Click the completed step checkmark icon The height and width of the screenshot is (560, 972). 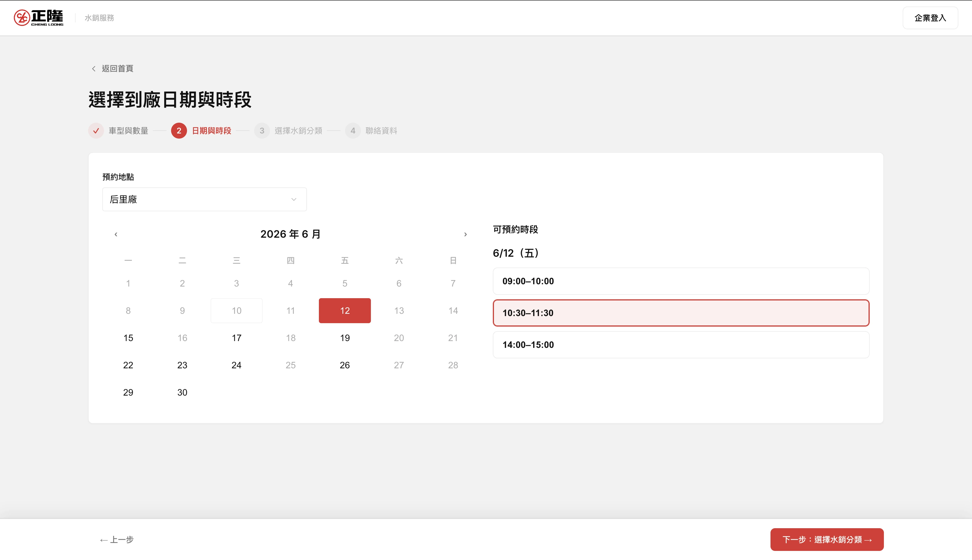click(96, 131)
